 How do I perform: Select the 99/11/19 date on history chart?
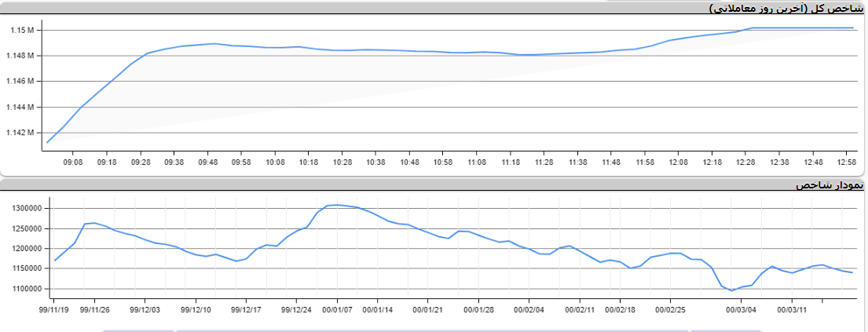click(x=54, y=310)
